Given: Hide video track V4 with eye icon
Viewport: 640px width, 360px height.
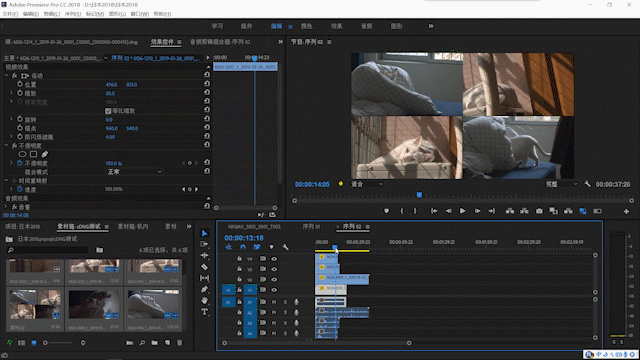Looking at the screenshot, I should point(274,259).
